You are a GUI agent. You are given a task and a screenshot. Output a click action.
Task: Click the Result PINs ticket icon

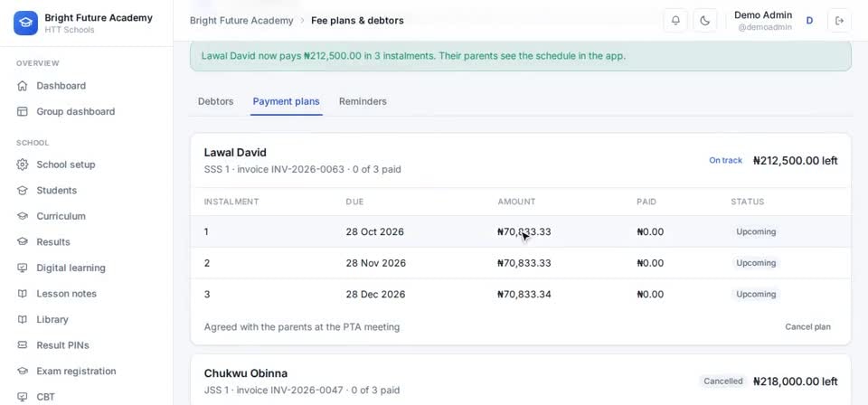coord(22,345)
